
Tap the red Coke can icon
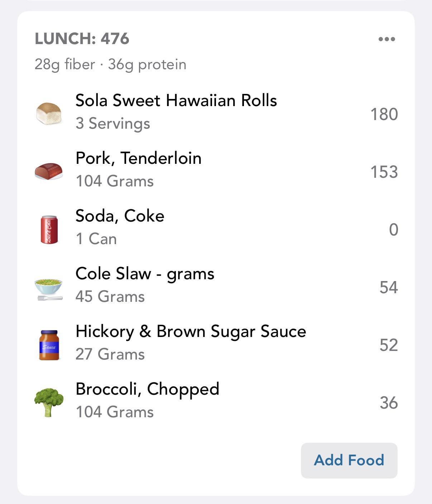point(49,229)
